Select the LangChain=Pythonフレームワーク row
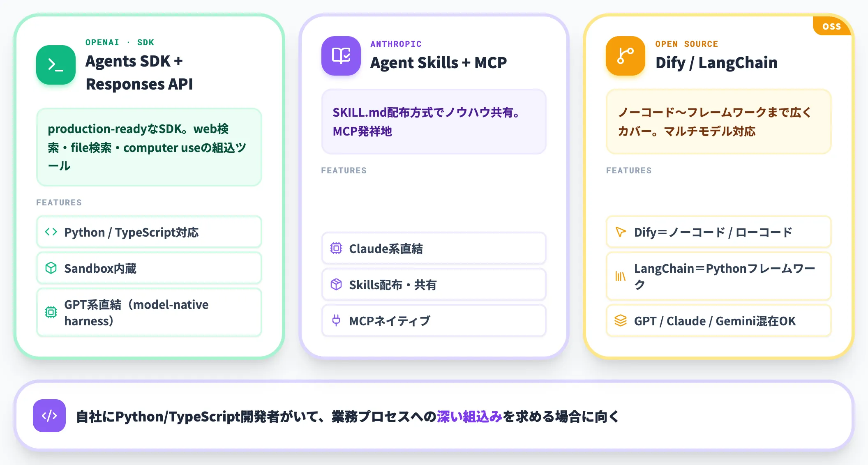The width and height of the screenshot is (868, 465). click(719, 276)
